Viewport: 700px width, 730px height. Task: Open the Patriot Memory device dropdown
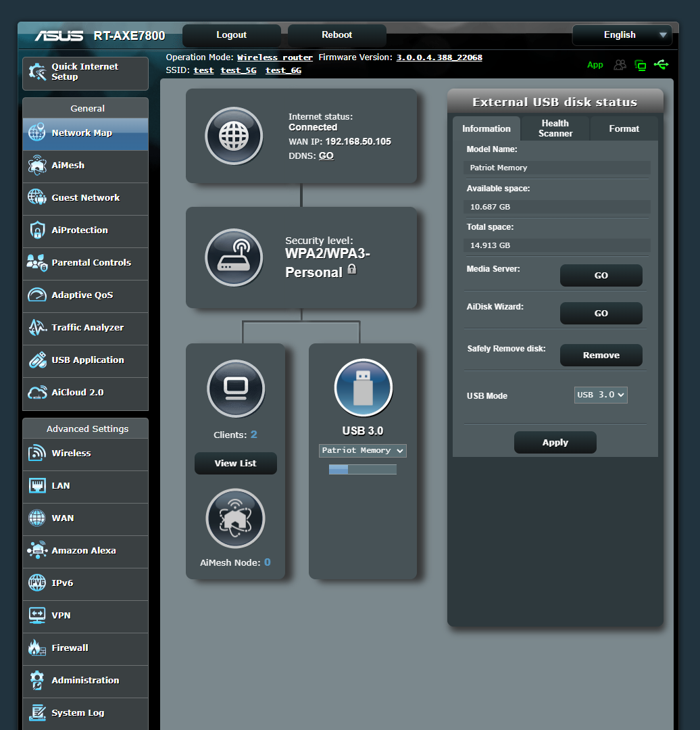363,451
